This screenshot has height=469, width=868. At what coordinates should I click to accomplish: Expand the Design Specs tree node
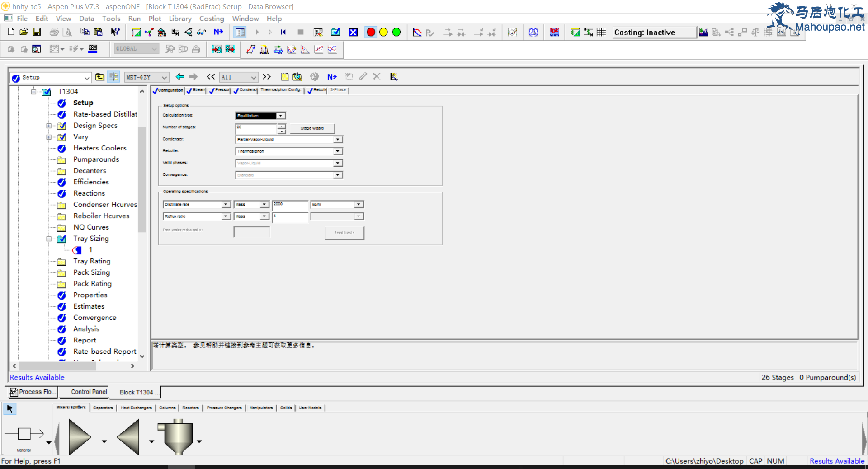(49, 126)
